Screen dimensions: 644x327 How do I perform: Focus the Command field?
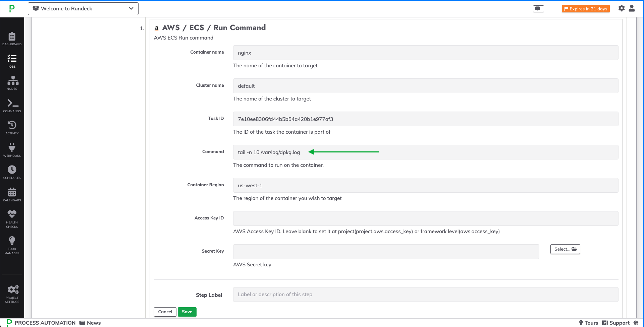click(426, 152)
